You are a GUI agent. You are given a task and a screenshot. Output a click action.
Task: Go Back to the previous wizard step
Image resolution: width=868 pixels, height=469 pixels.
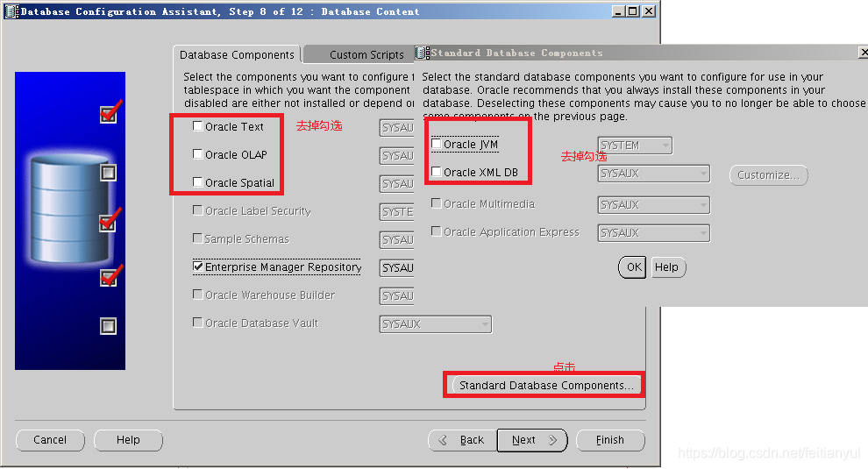(x=463, y=440)
